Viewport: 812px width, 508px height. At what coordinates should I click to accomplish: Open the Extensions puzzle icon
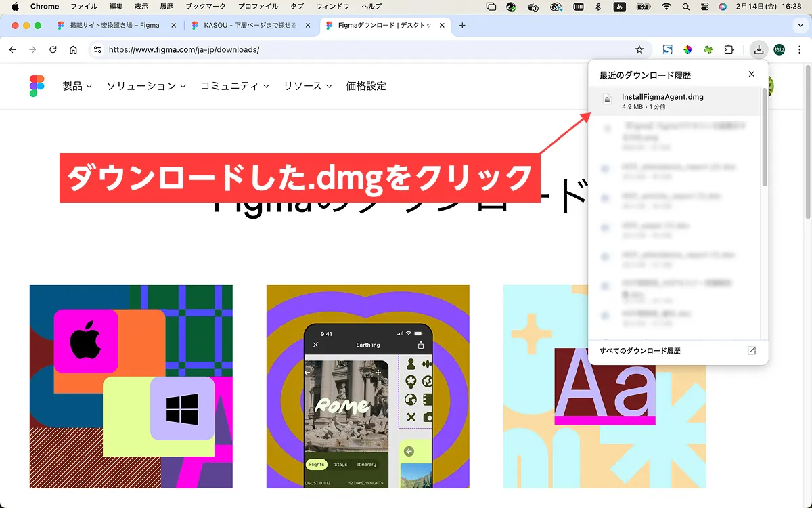click(729, 49)
